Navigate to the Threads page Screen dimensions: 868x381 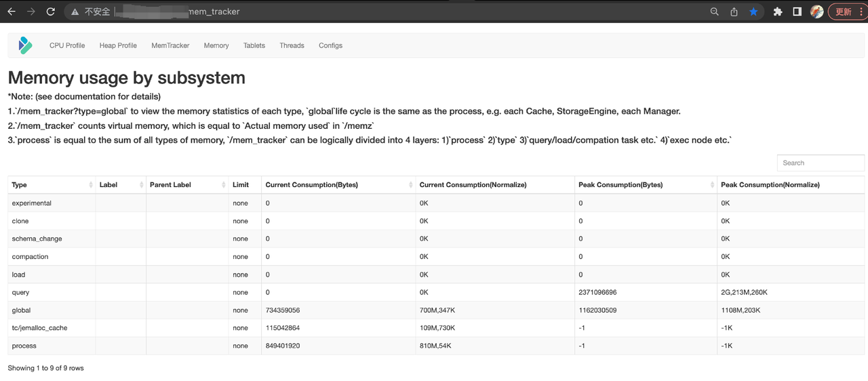tap(292, 45)
